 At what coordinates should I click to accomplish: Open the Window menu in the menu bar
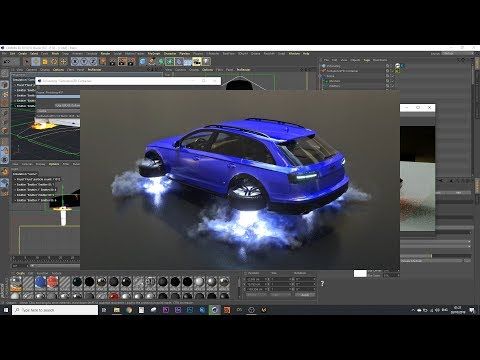click(x=294, y=53)
